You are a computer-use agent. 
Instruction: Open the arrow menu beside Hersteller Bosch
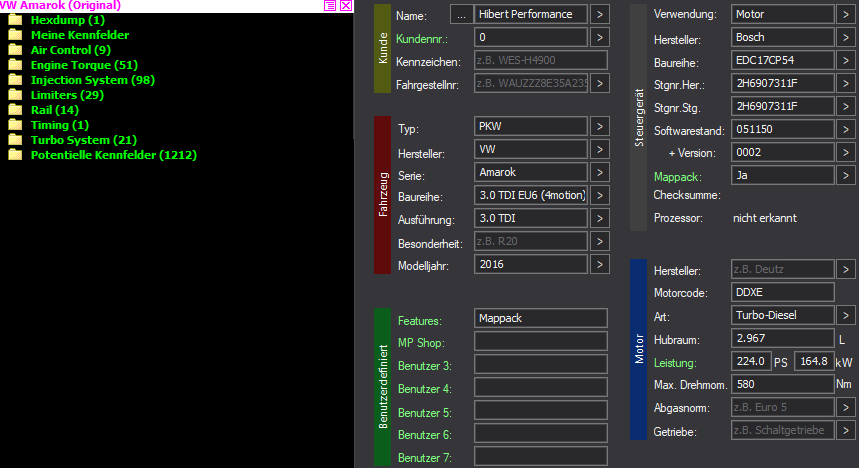[846, 38]
